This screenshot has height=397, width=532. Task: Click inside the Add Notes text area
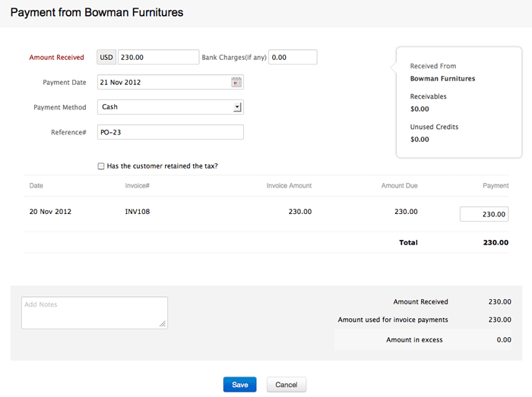(94, 313)
